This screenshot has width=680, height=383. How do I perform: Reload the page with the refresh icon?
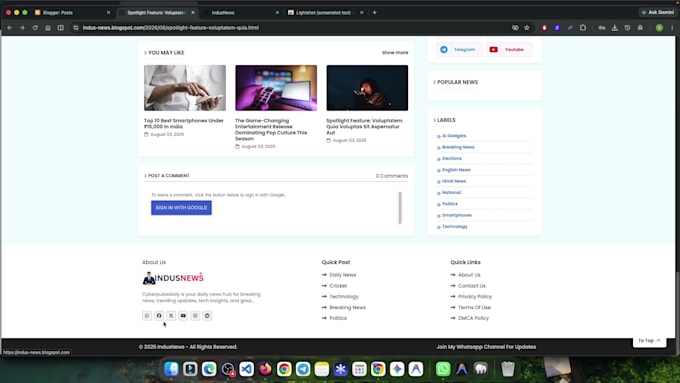point(35,28)
